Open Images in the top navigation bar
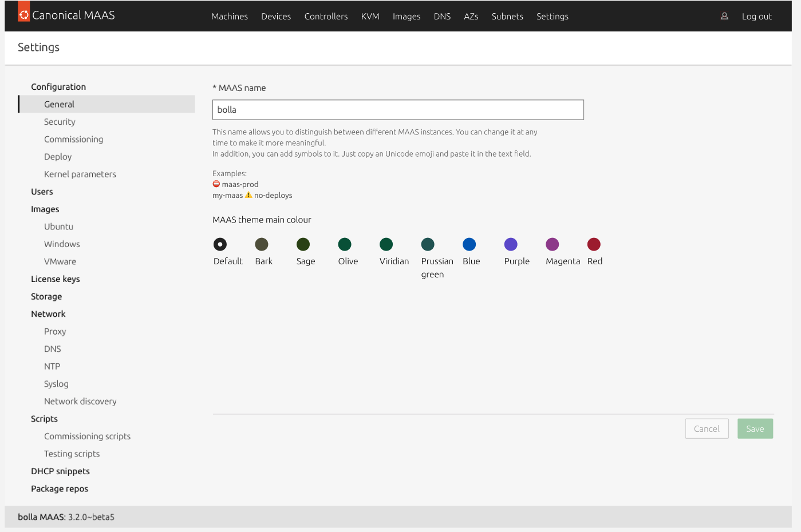Screen dimensions: 801x532 click(407, 17)
